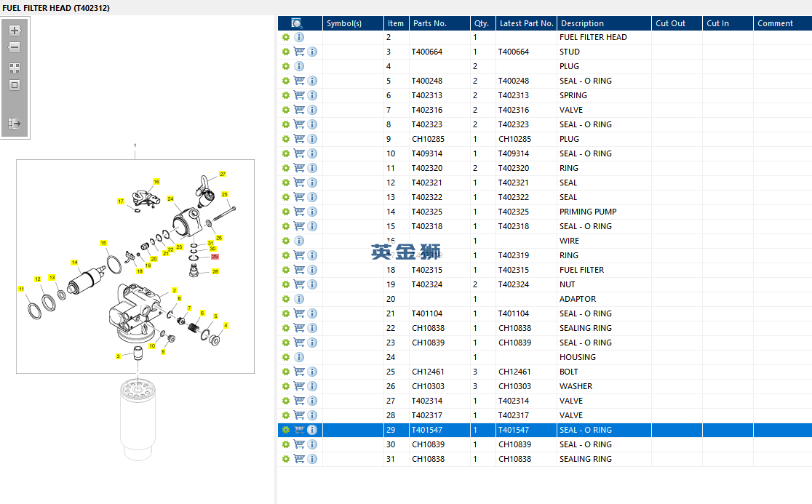Click gear icon on FUEL FILTER HEAD row
The width and height of the screenshot is (812, 504).
[x=286, y=37]
